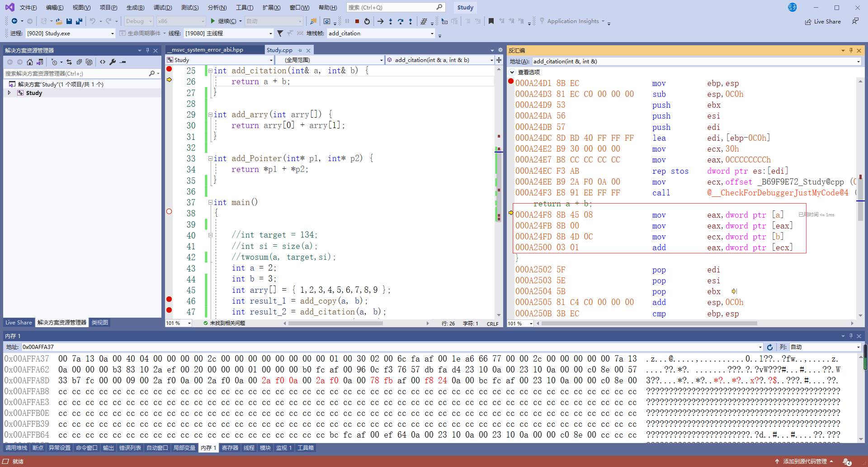
Task: Open the 文件(F) menu
Action: pos(28,8)
